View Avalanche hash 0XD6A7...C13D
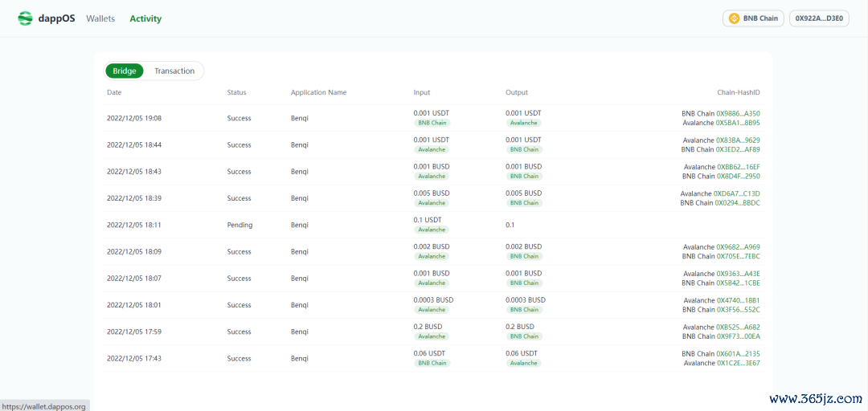The width and height of the screenshot is (868, 411). pyautogui.click(x=736, y=193)
